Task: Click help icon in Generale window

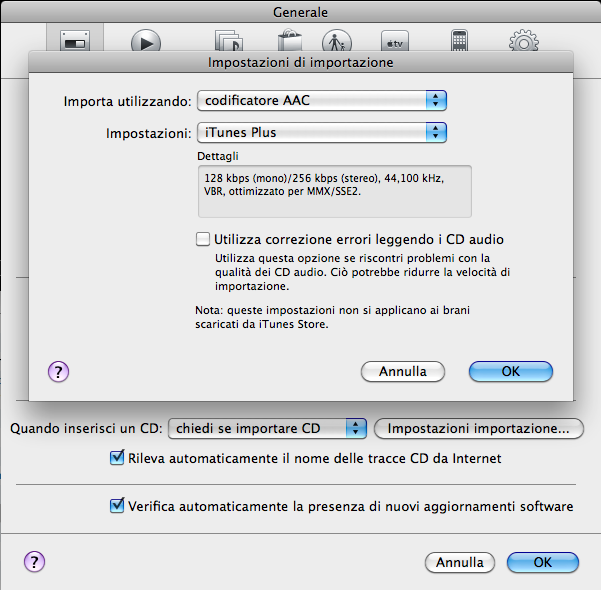Action: point(34,562)
